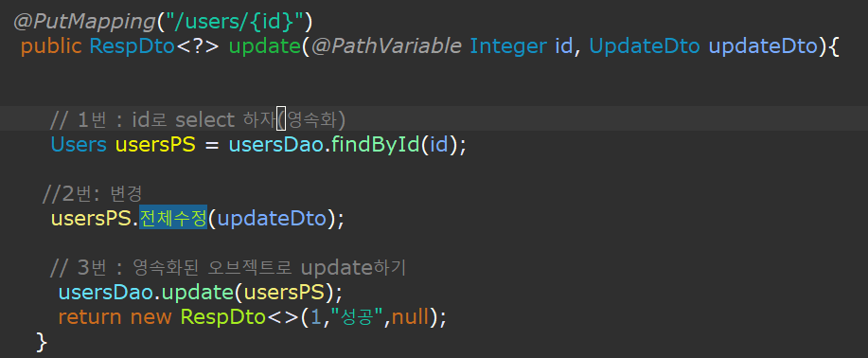The height and width of the screenshot is (358, 868).
Task: Click the @PathVariable annotation
Action: [x=386, y=47]
